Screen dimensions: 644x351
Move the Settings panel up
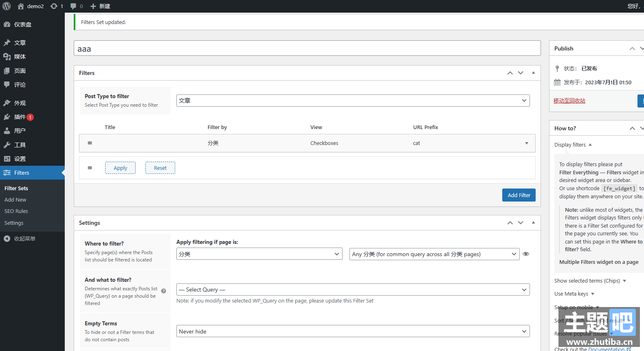(x=510, y=223)
